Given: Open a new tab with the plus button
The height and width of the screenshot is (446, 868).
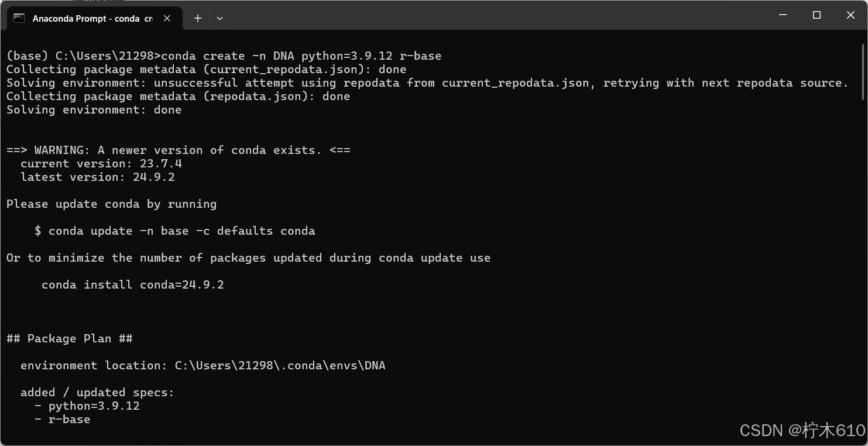Looking at the screenshot, I should coord(197,18).
